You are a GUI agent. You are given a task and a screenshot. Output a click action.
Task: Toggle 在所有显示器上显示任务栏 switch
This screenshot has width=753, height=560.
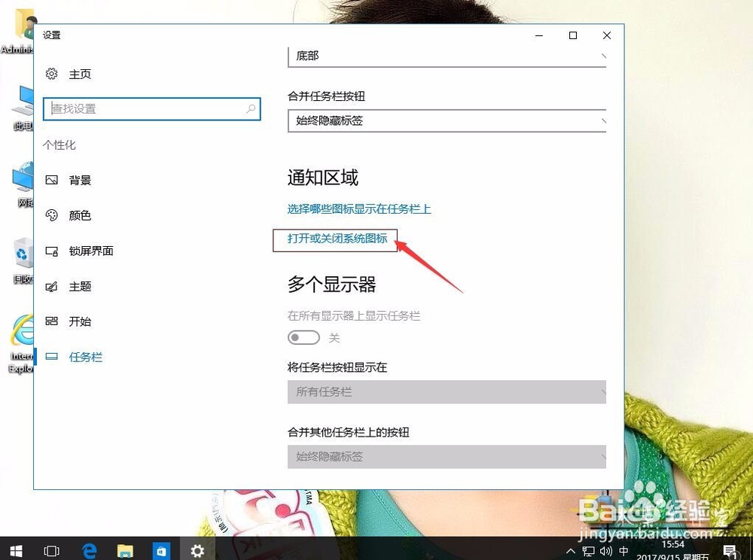coord(304,338)
